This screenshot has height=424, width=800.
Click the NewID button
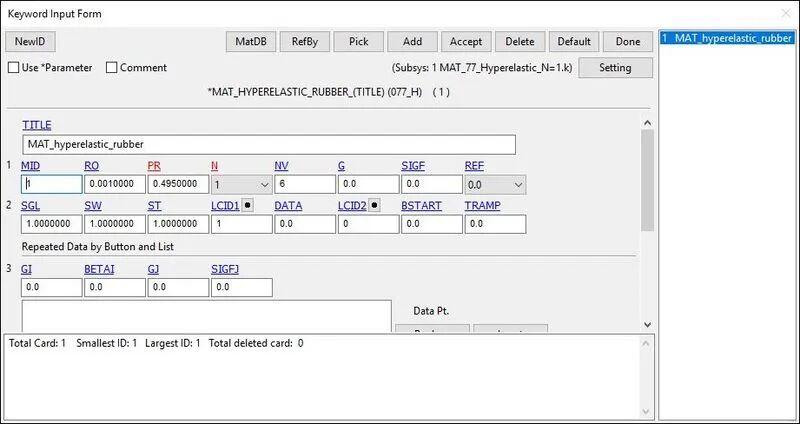coord(30,42)
